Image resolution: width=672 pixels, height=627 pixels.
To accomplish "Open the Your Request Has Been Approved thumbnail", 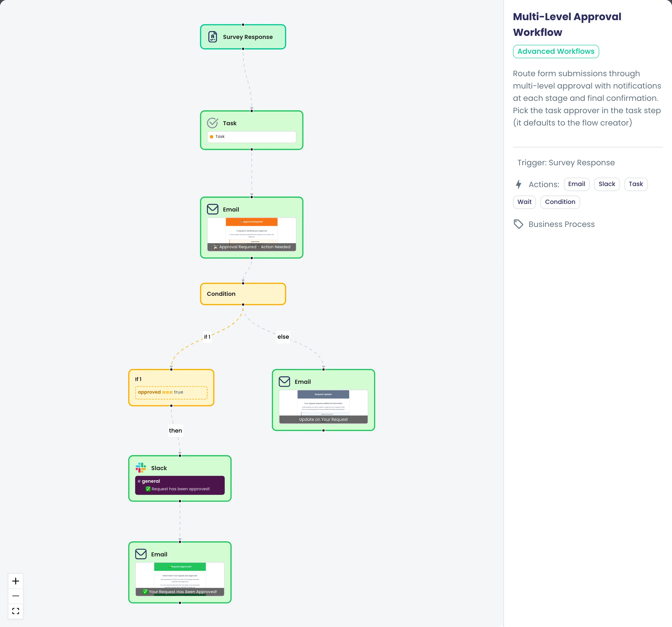I will [180, 579].
